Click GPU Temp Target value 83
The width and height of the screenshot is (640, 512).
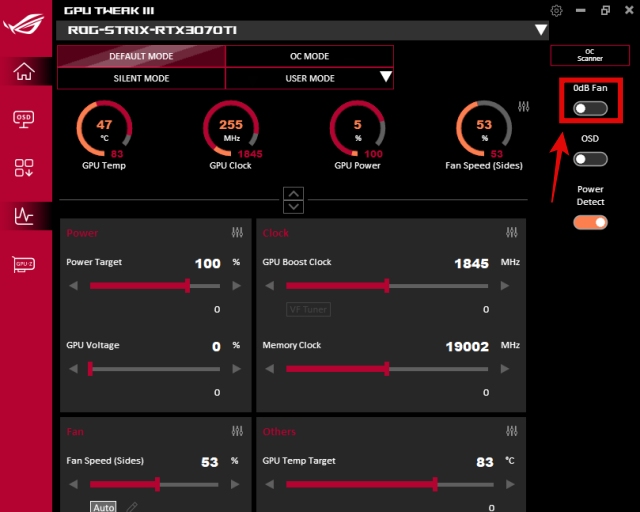point(485,462)
